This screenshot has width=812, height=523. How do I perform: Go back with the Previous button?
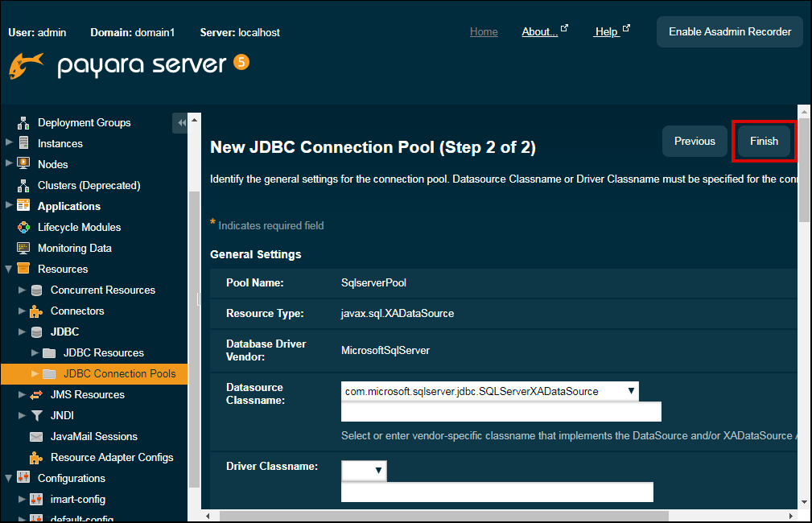pyautogui.click(x=695, y=141)
